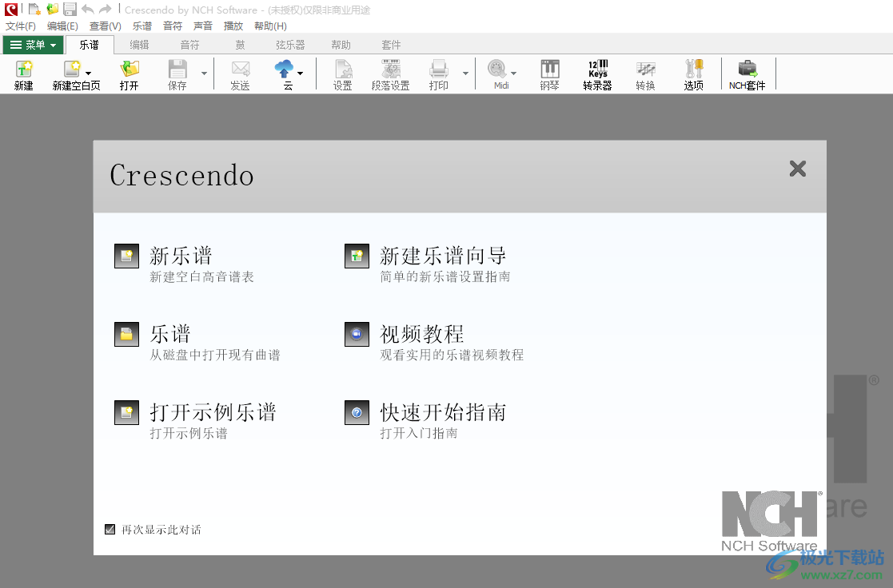Viewport: 893px width, 588px height.
Task: Open NCH套件 from the toolbar
Action: point(747,74)
